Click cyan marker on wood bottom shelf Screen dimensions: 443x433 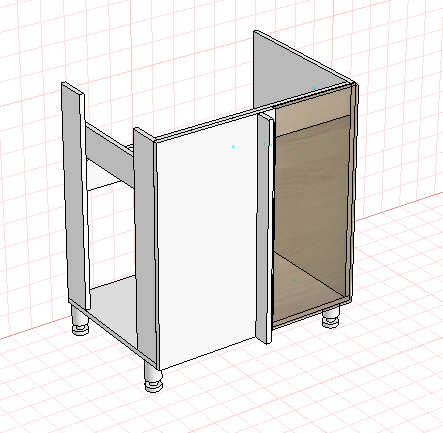[293, 280]
